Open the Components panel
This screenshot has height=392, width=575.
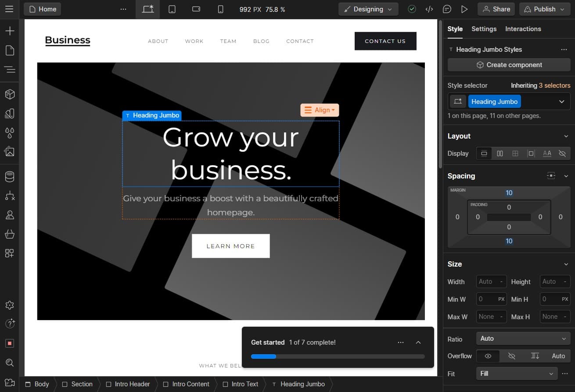pyautogui.click(x=10, y=94)
